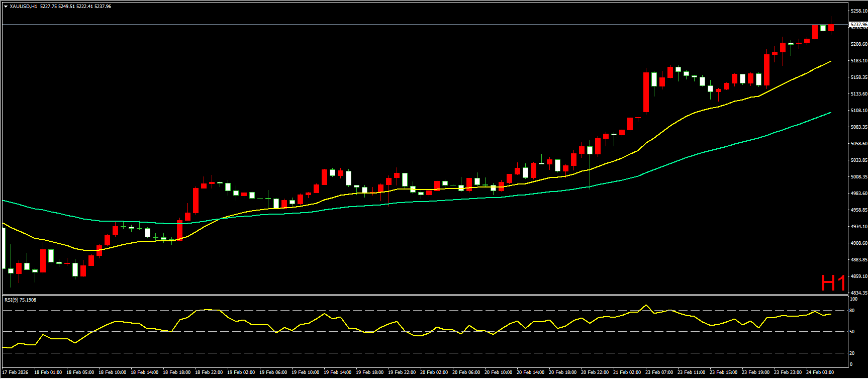
Task: Click the RSI scale value 80
Action: tap(852, 311)
